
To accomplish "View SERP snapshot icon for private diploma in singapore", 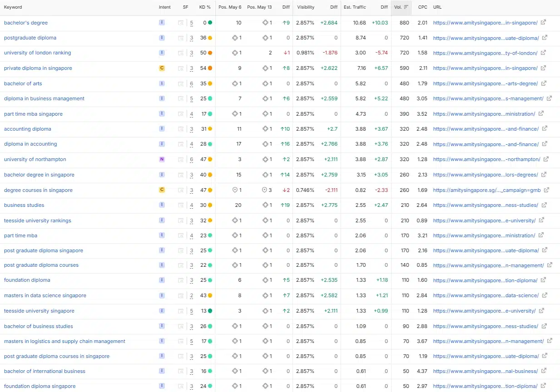I will pyautogui.click(x=181, y=68).
